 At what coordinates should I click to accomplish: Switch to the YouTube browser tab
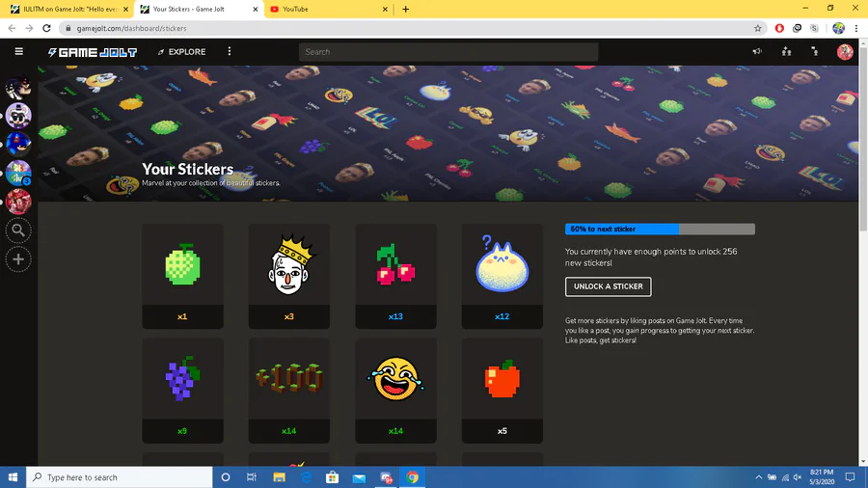[x=327, y=9]
